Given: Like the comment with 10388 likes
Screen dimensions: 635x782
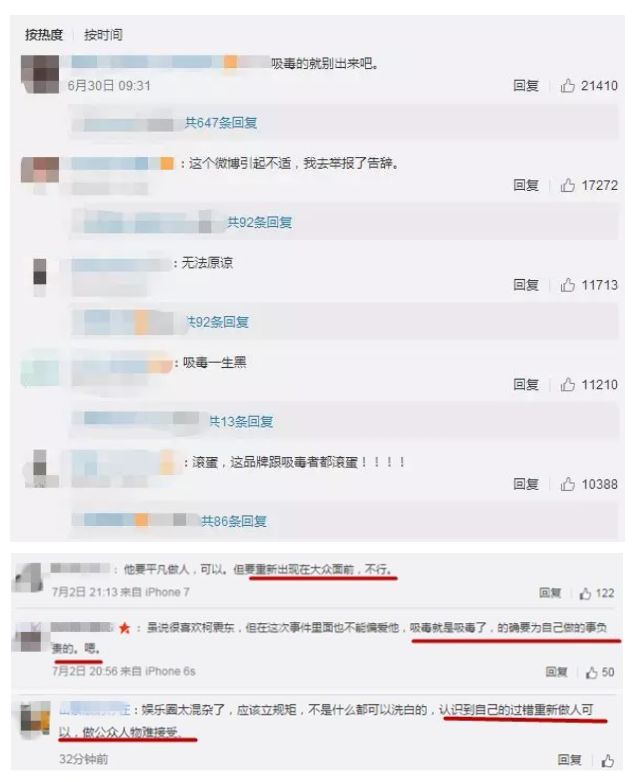Looking at the screenshot, I should click(568, 484).
